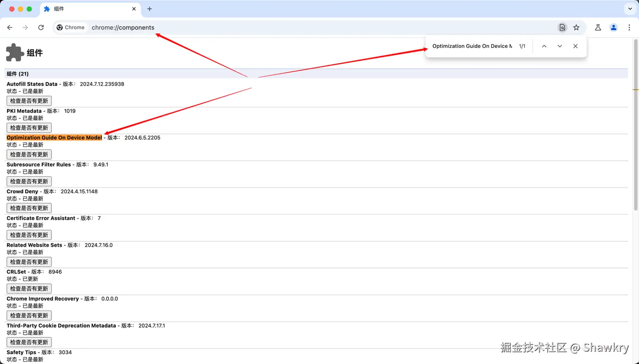Jump to previous find result arrow
The image size is (639, 364).
click(544, 46)
